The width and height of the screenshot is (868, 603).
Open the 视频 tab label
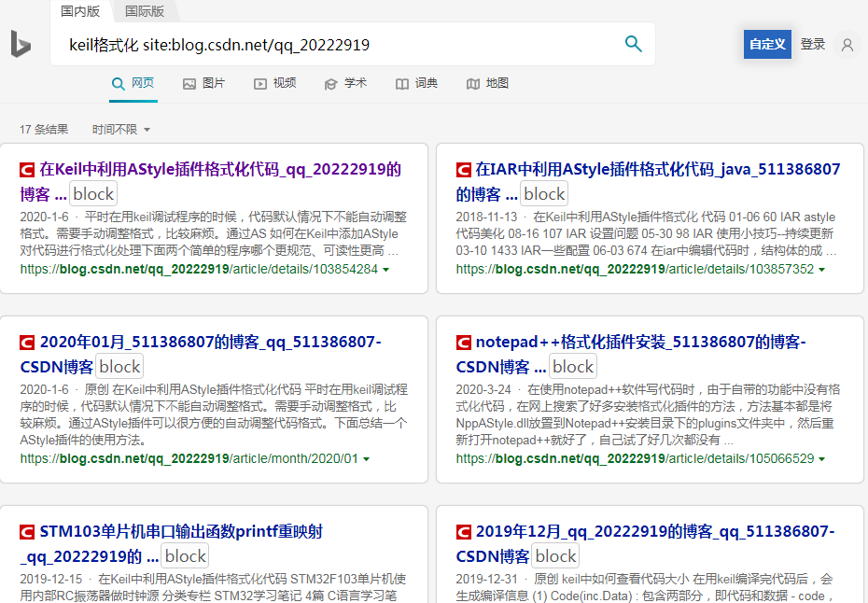[x=285, y=83]
